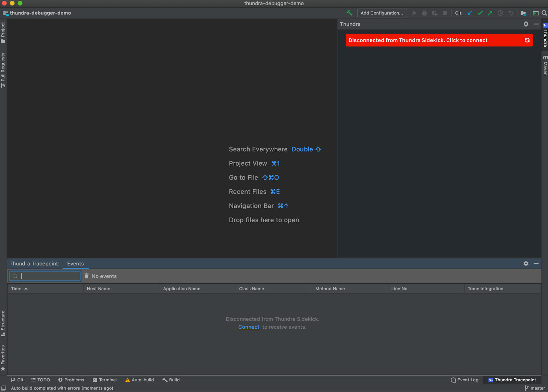Open the Auto-build tool window

(x=139, y=380)
